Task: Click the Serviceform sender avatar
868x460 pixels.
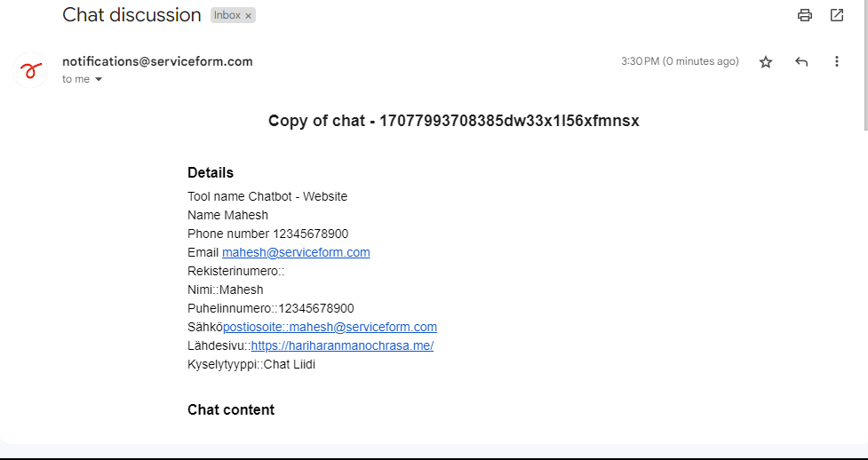Action: [x=30, y=70]
